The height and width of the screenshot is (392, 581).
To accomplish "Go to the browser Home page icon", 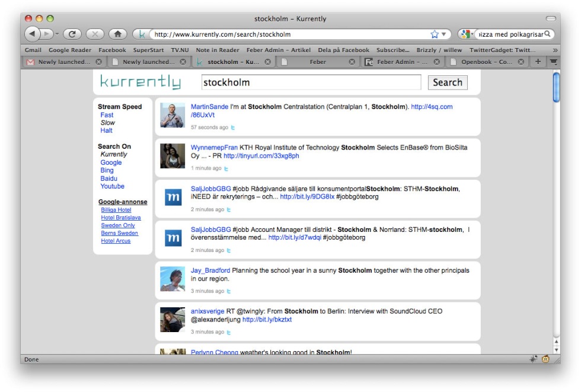I will (x=117, y=34).
